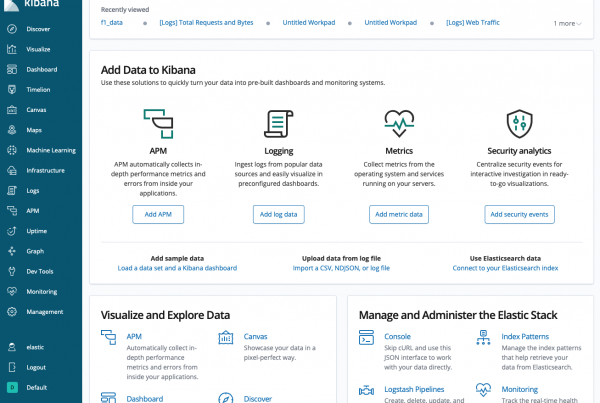Click the Logout icon in sidebar
The image size is (600, 403).
point(12,367)
